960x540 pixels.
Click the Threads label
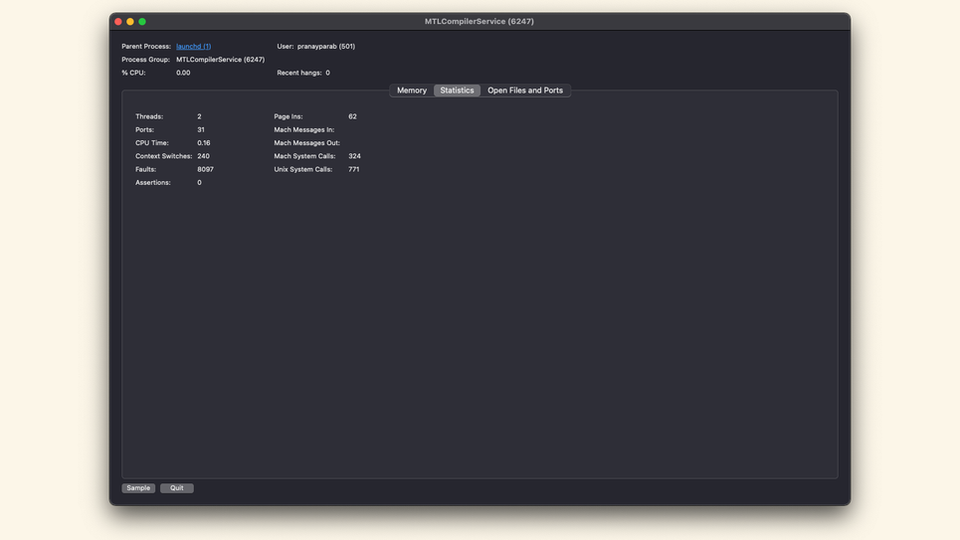(x=149, y=116)
